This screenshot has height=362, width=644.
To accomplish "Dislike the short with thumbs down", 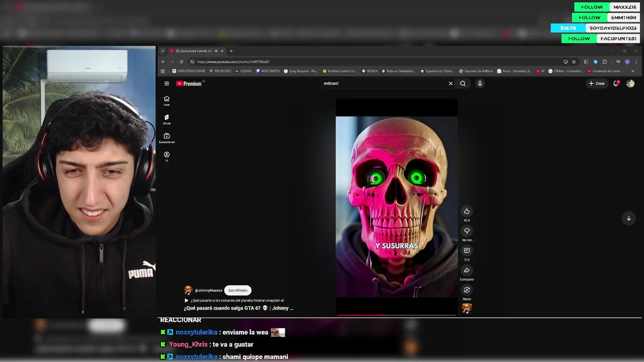I will pos(467,231).
